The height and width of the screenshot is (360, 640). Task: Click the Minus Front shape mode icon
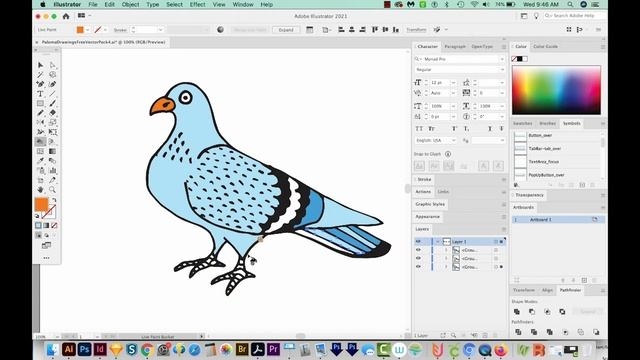tap(532, 311)
